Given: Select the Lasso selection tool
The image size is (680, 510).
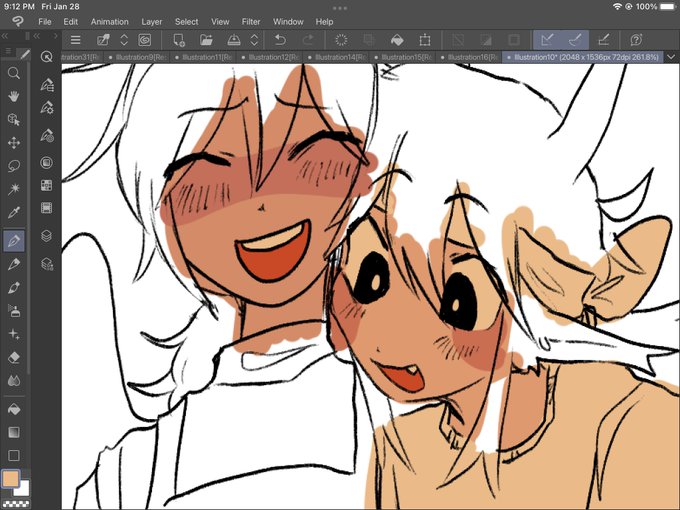Looking at the screenshot, I should [14, 166].
